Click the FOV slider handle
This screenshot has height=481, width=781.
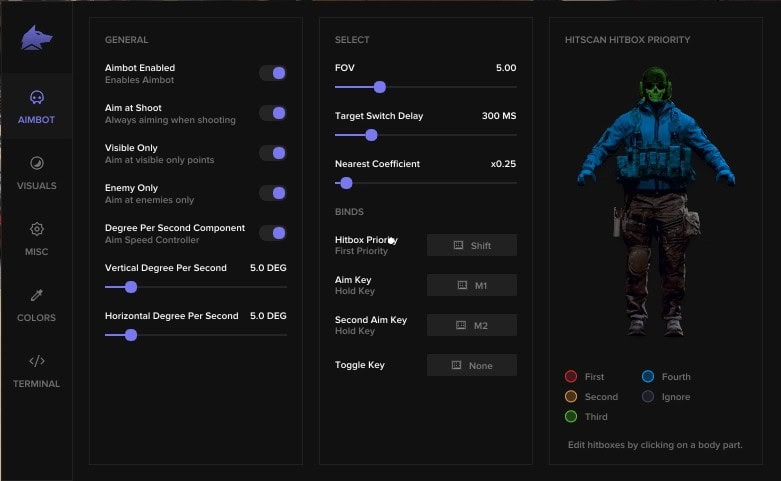tap(379, 87)
